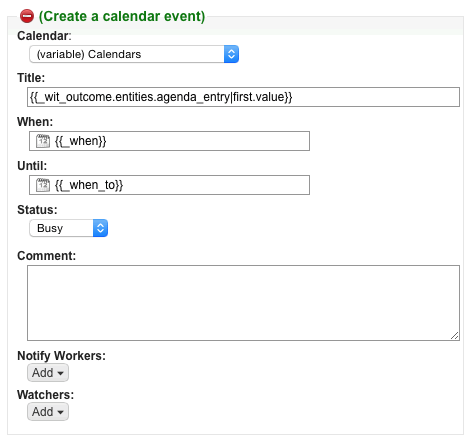Expand the Status dropdown showing Busy
Image resolution: width=474 pixels, height=444 pixels.
(x=68, y=228)
